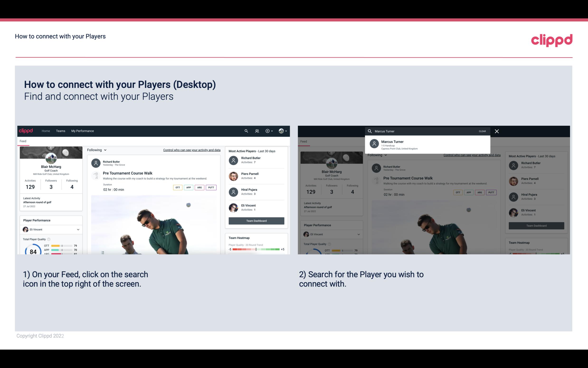Click the Teams navigation icon
This screenshot has width=588, height=368.
61,131
